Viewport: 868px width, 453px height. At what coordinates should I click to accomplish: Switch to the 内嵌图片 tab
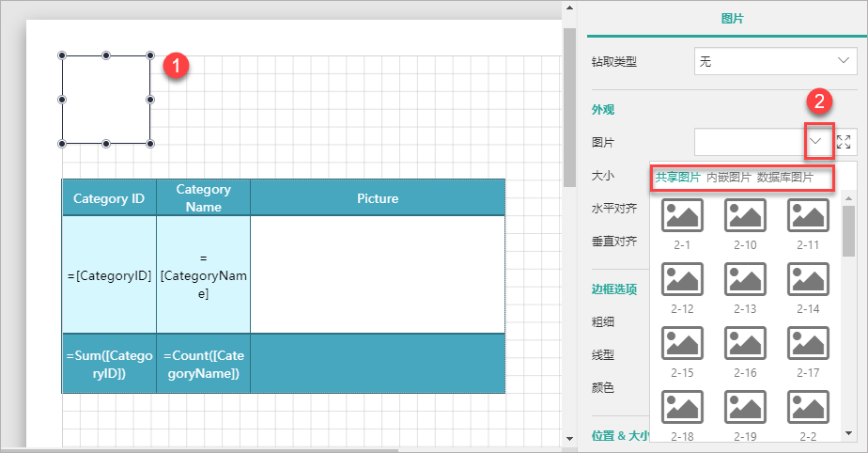[728, 178]
